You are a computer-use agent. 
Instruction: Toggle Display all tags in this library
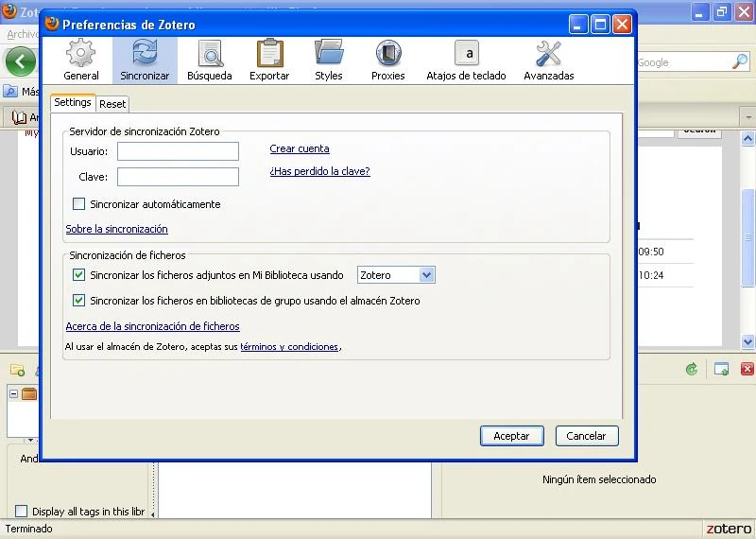tap(21, 511)
